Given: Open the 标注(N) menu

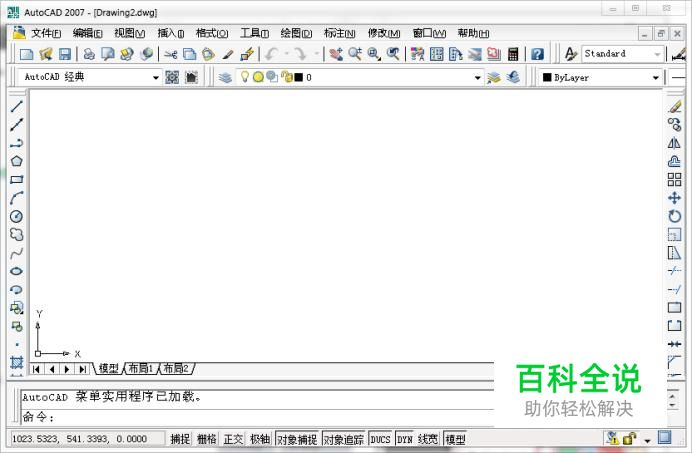Looking at the screenshot, I should (339, 33).
